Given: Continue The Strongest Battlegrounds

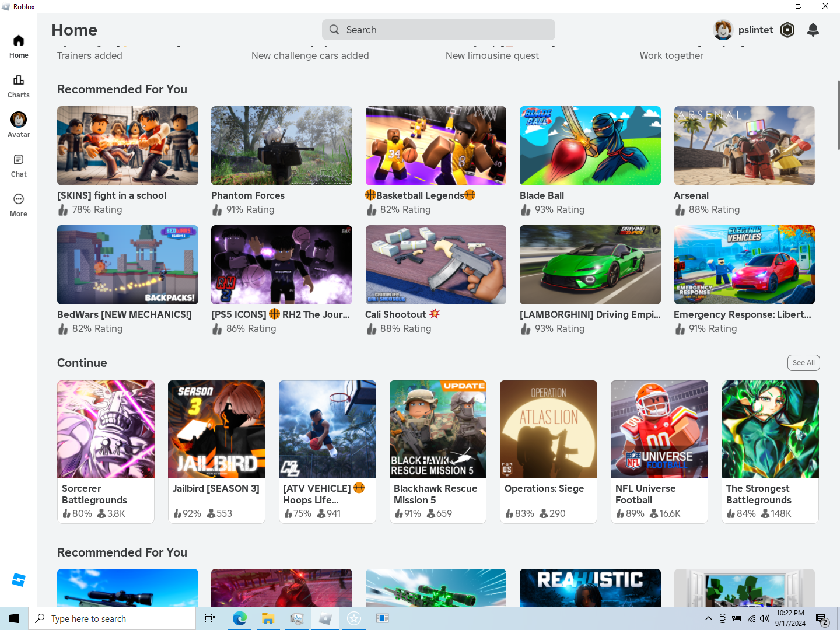Looking at the screenshot, I should click(x=770, y=452).
